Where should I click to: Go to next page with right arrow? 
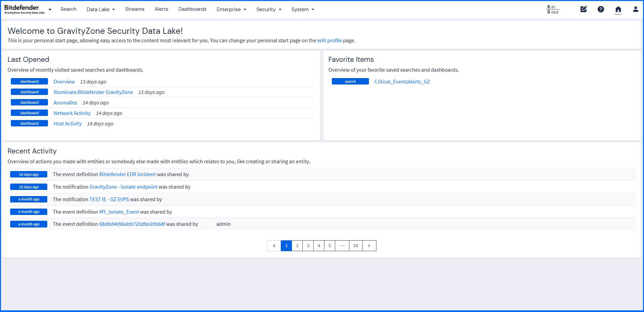pos(369,246)
